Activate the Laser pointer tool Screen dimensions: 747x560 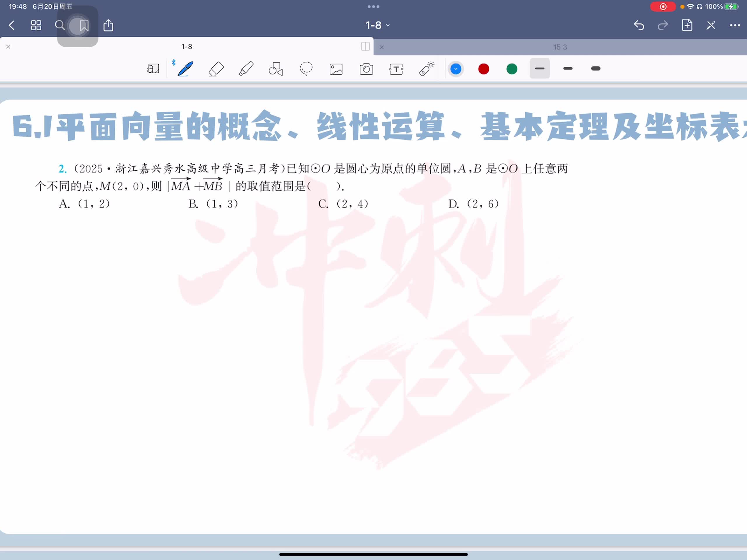[427, 69]
